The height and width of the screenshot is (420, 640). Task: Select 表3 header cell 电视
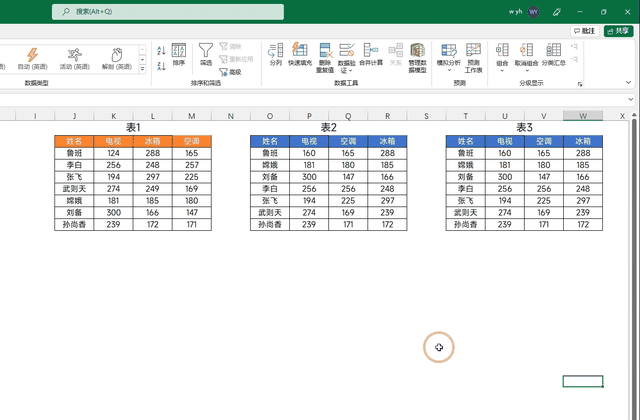tap(504, 141)
